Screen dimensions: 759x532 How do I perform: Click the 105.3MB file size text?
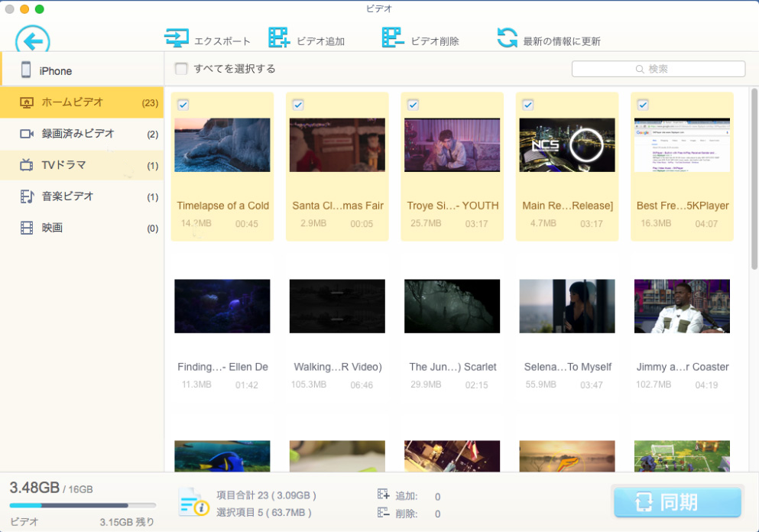pos(309,384)
